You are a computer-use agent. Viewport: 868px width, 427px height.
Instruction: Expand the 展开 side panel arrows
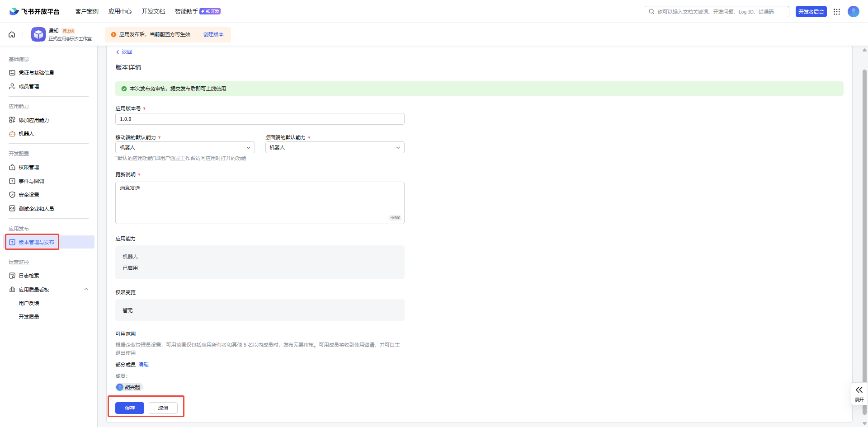click(859, 393)
